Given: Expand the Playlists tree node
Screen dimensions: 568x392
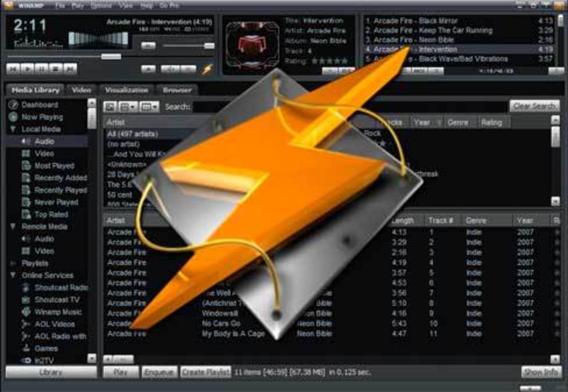Looking at the screenshot, I should coord(13,263).
